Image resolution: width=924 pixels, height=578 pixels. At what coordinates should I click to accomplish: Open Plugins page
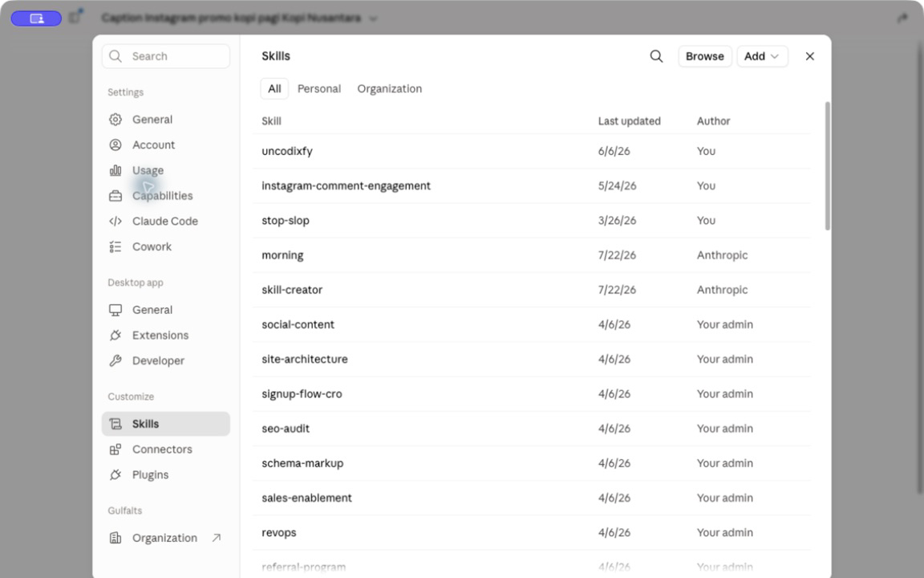[165, 474]
